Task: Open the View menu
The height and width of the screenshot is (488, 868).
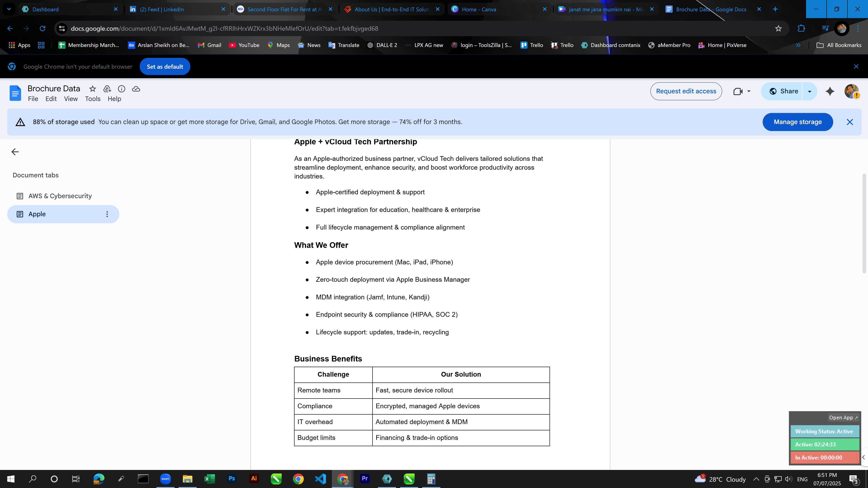Action: [x=71, y=99]
